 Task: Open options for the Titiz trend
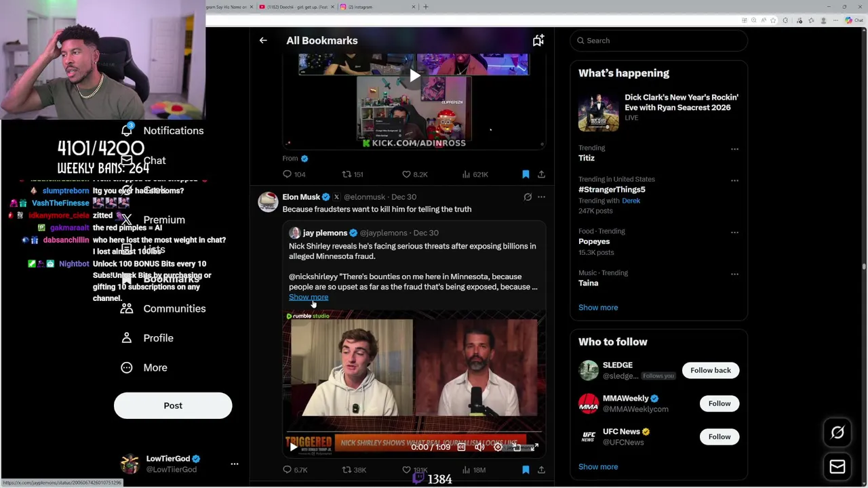734,148
